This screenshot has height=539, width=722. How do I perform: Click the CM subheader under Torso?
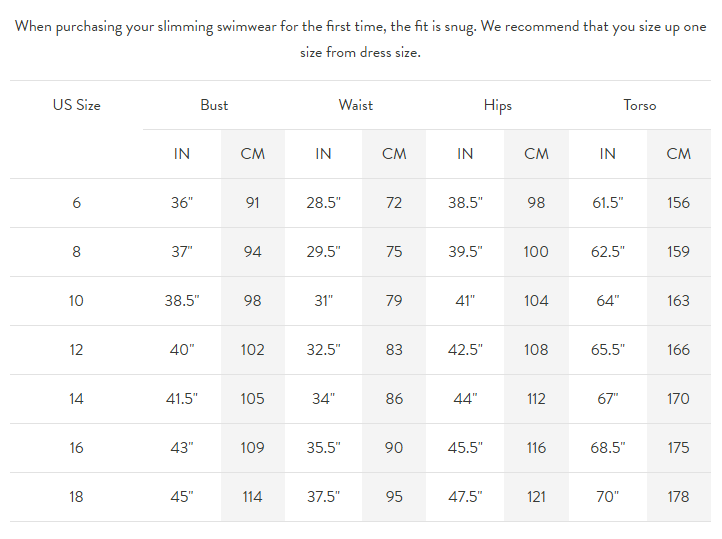coord(678,154)
